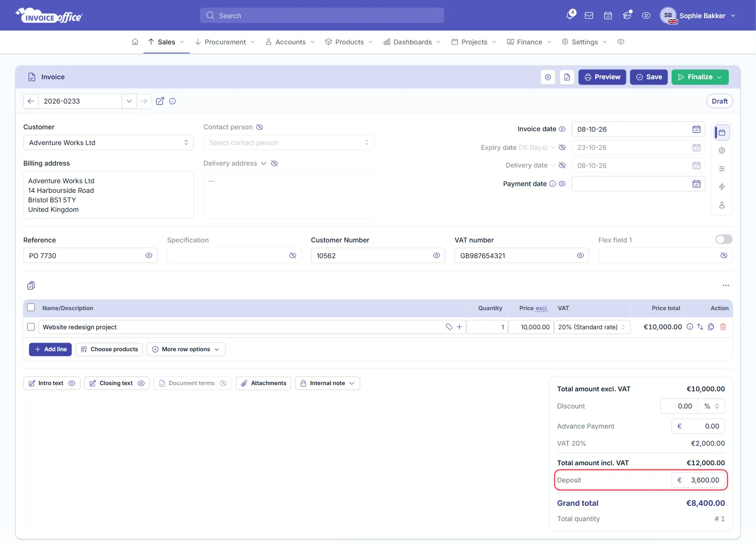Image resolution: width=756 pixels, height=544 pixels.
Task: Delete the Website redesign project line
Action: (723, 327)
